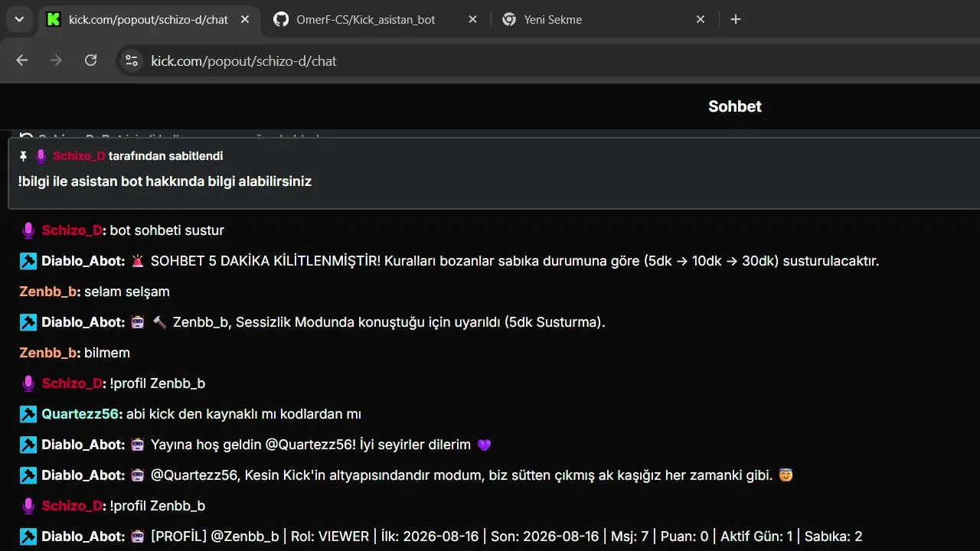Click moderator badge on the 'Yayına hoş geldin' message
The height and width of the screenshot is (551, 980).
(28, 445)
